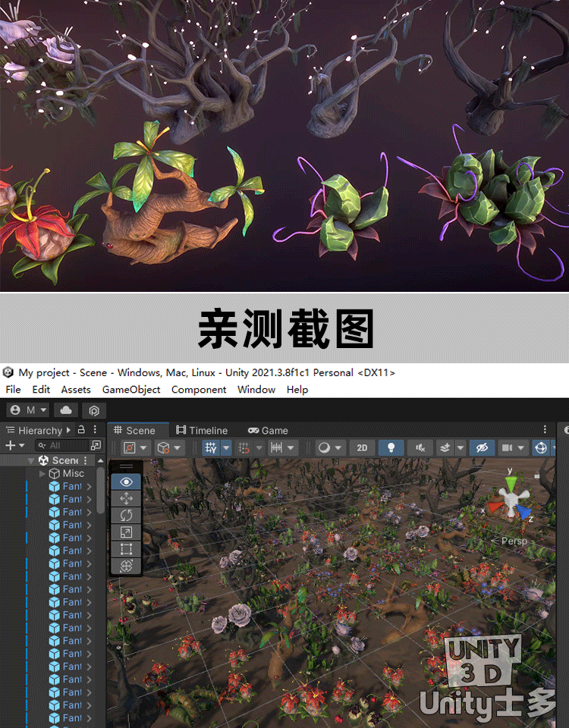This screenshot has width=569, height=728.
Task: Select the Rotate tool in scene overlay
Action: pyautogui.click(x=126, y=515)
